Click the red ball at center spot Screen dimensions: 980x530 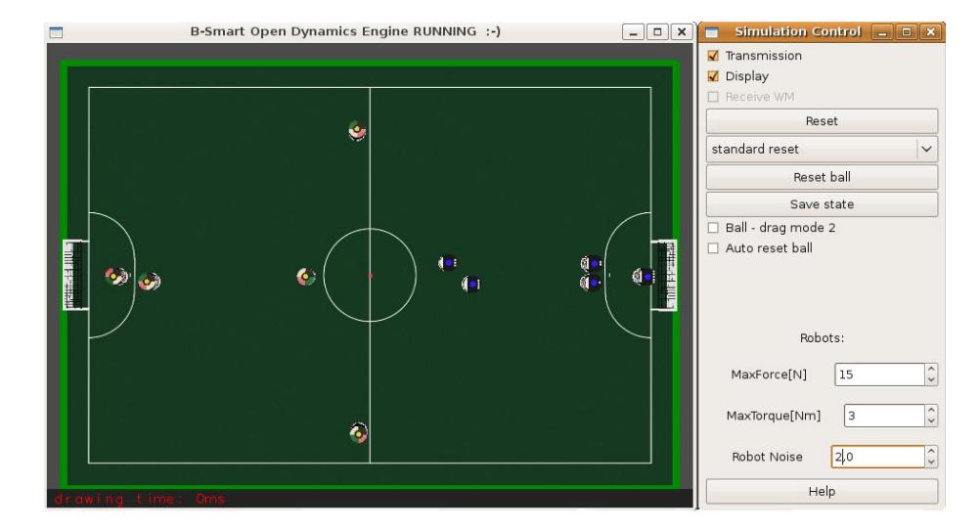[x=370, y=276]
